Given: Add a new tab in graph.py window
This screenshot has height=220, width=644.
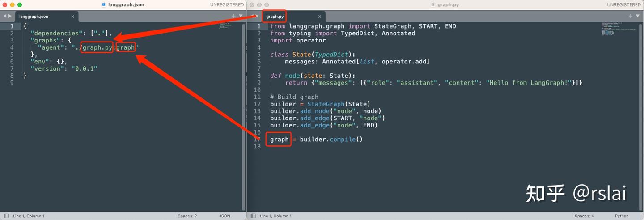Looking at the screenshot, I should click(631, 16).
